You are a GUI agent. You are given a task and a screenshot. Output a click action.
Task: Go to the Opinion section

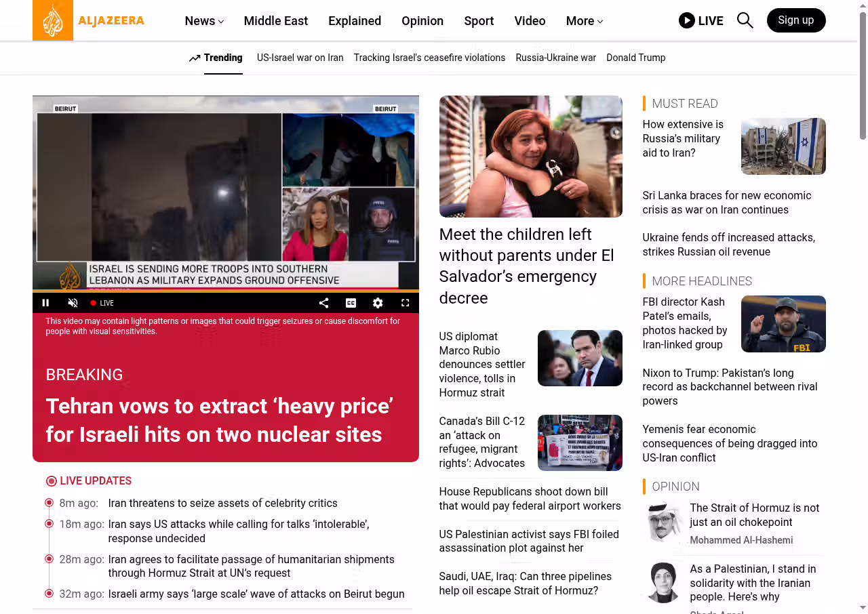coord(422,21)
